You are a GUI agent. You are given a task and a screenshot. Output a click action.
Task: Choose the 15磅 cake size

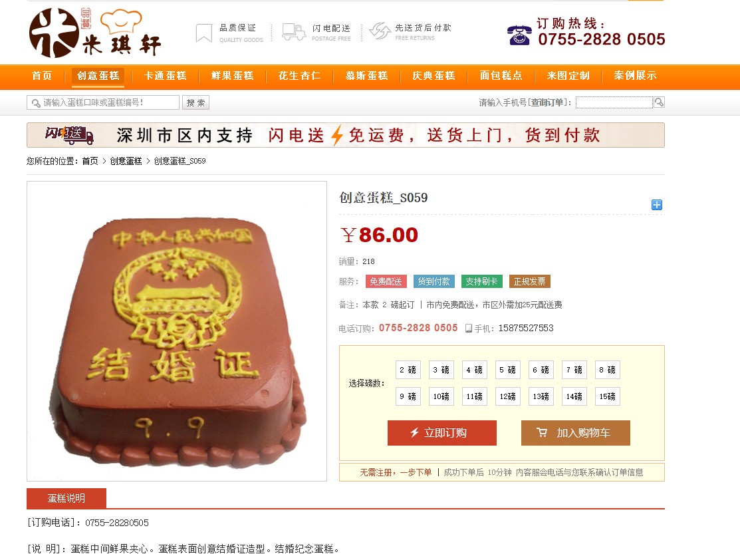pos(608,396)
